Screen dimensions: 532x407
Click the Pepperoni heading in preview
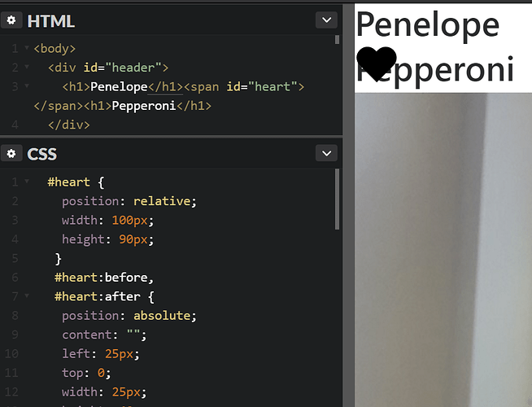(435, 69)
